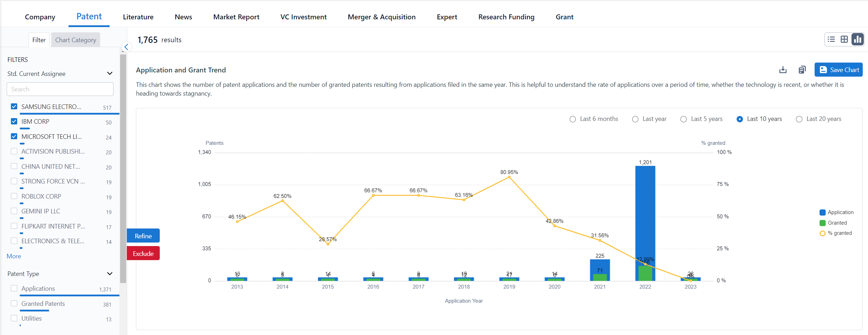The width and height of the screenshot is (868, 335).
Task: Switch to Chart Category tab
Action: pyautogui.click(x=76, y=40)
